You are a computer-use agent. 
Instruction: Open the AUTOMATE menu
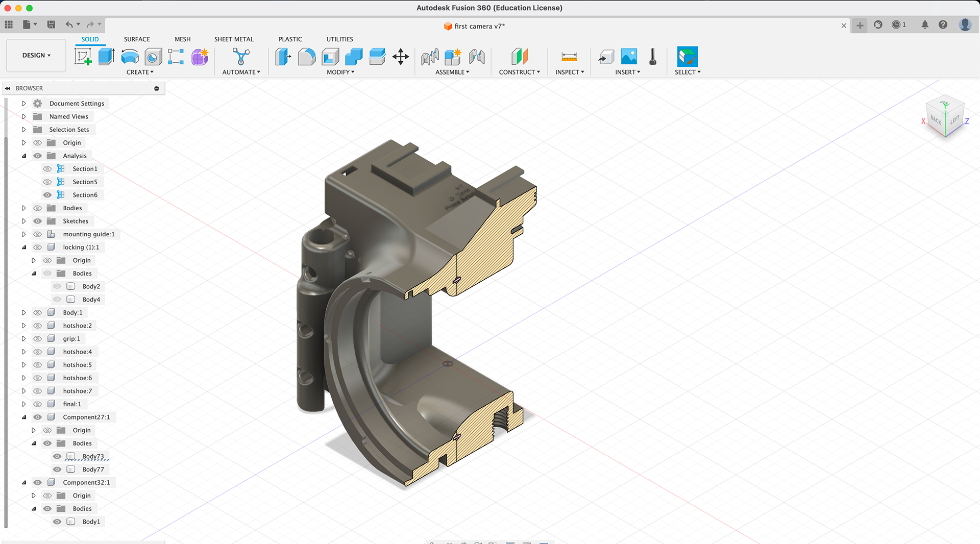(x=241, y=72)
